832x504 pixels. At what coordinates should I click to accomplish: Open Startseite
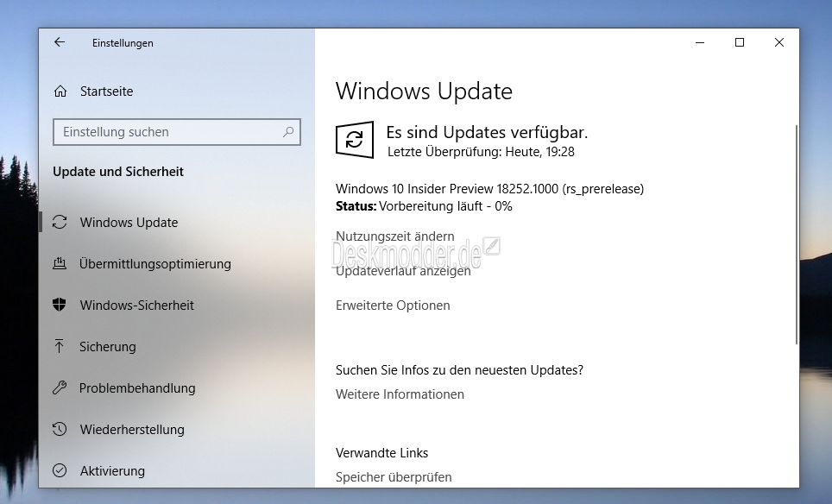coord(107,91)
